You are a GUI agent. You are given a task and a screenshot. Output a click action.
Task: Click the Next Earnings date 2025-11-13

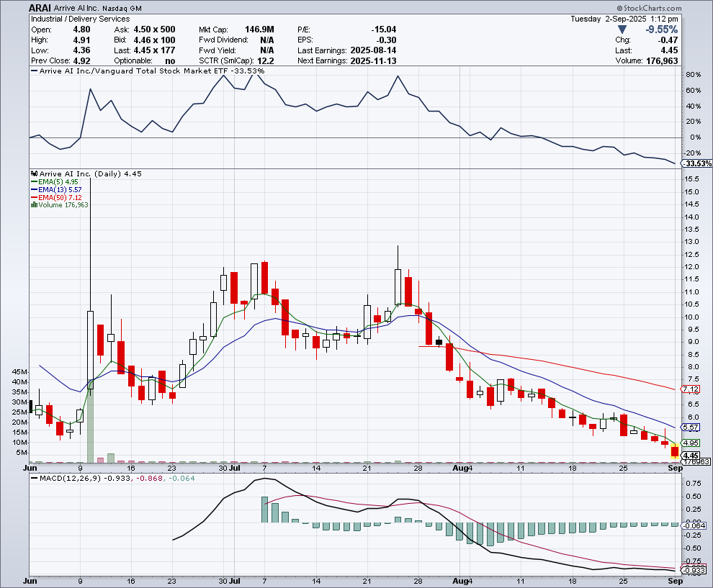coord(373,61)
